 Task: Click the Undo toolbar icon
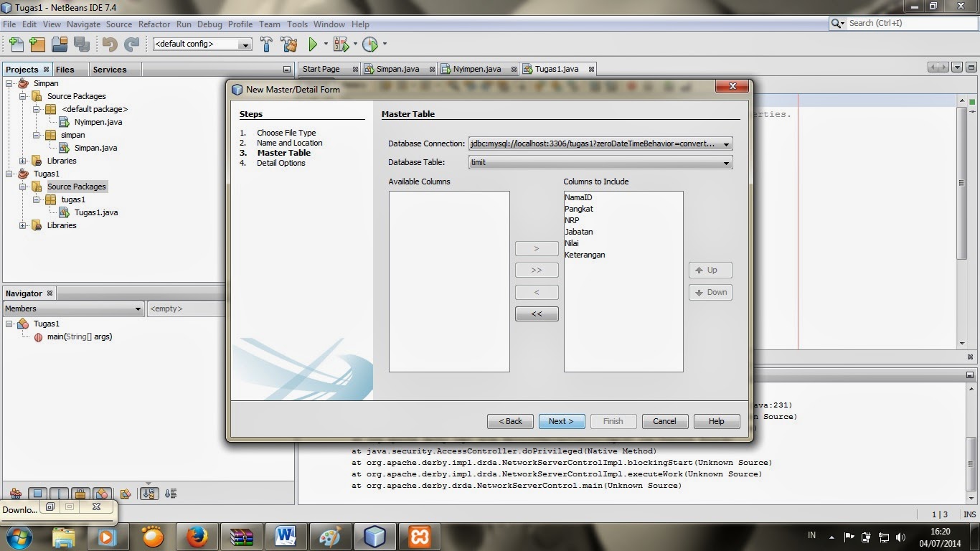(110, 44)
